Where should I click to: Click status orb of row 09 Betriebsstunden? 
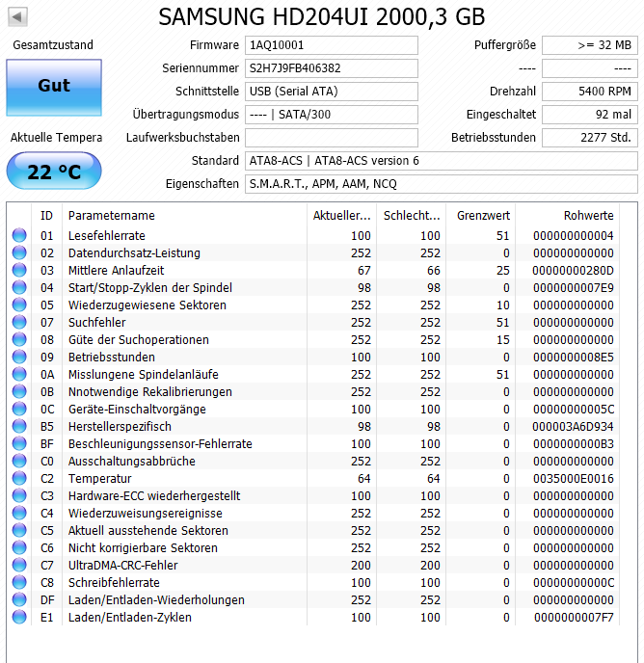(19, 357)
